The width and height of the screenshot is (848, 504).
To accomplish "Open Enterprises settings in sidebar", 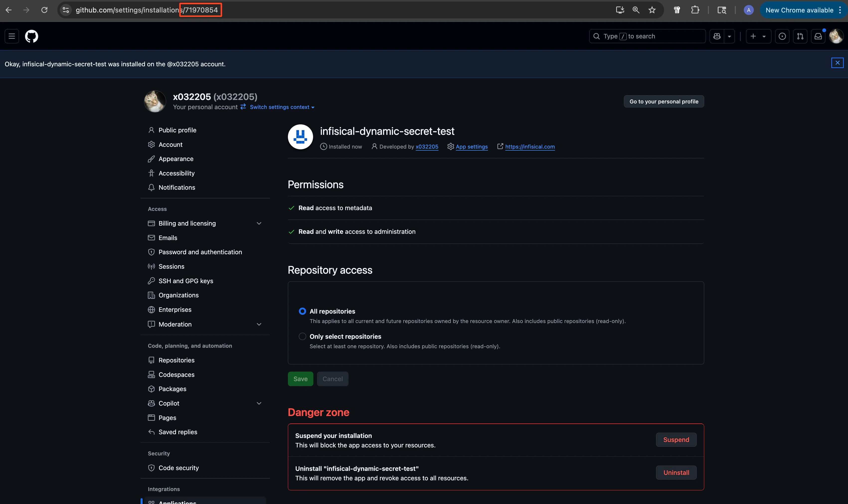I will [x=175, y=310].
